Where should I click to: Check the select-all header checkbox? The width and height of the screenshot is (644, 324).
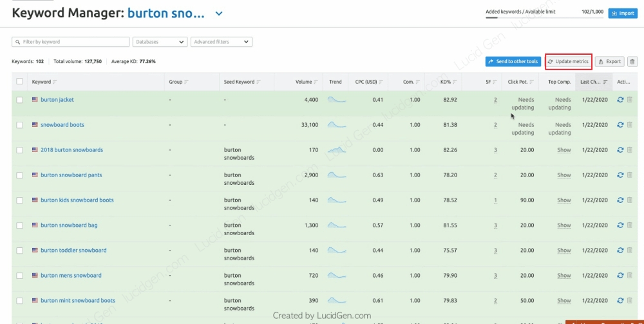(19, 82)
